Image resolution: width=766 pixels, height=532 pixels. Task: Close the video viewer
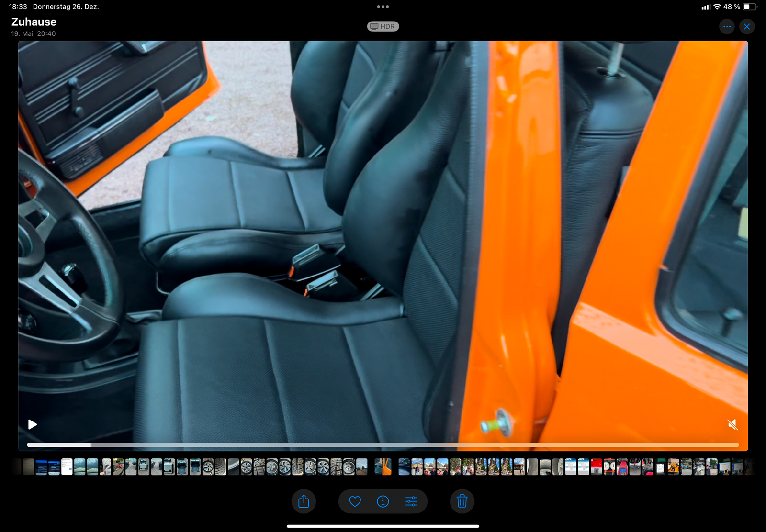point(747,27)
